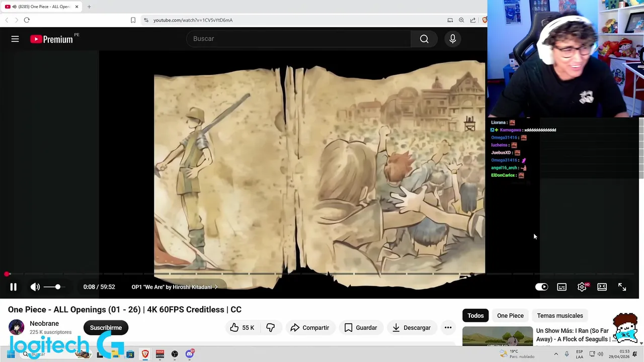Image resolution: width=644 pixels, height=362 pixels.
Task: Close the One Piece browser tab
Action: (x=77, y=7)
